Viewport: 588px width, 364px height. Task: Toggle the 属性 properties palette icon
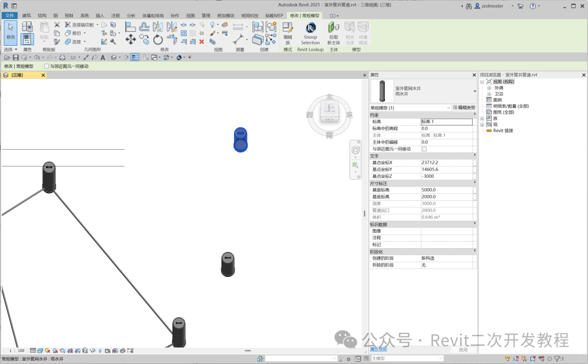[27, 39]
